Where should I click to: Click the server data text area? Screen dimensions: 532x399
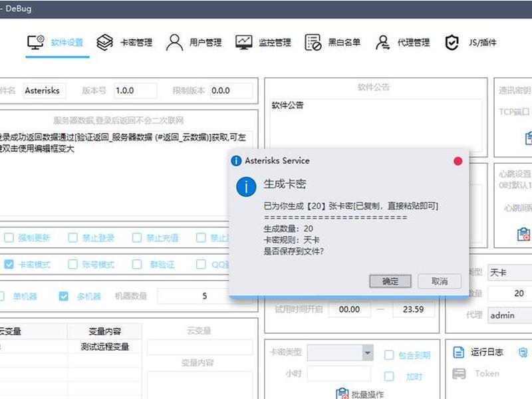[x=126, y=173]
